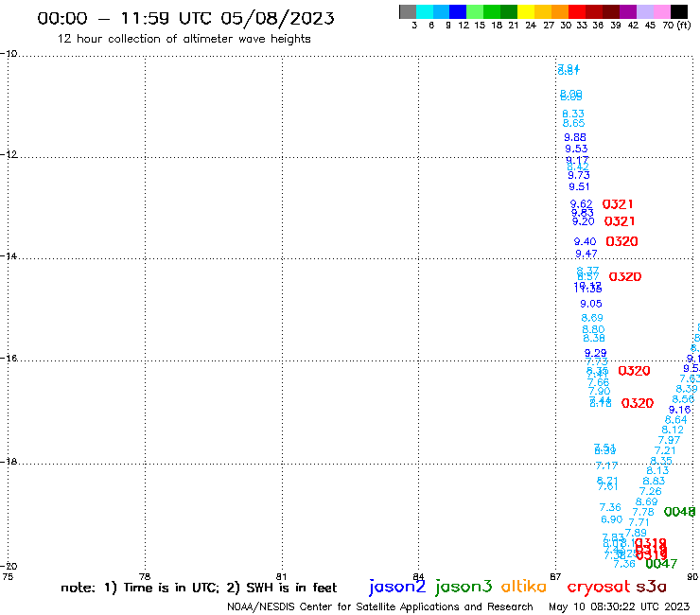
Task: Click the wave height reading 9.51
Action: pos(579,186)
